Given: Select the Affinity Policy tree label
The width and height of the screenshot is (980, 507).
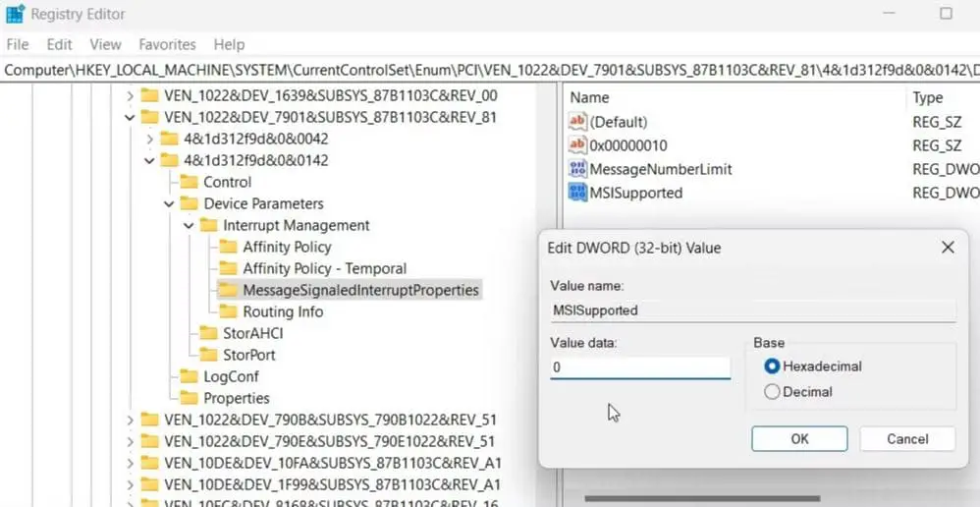Looking at the screenshot, I should click(x=287, y=247).
